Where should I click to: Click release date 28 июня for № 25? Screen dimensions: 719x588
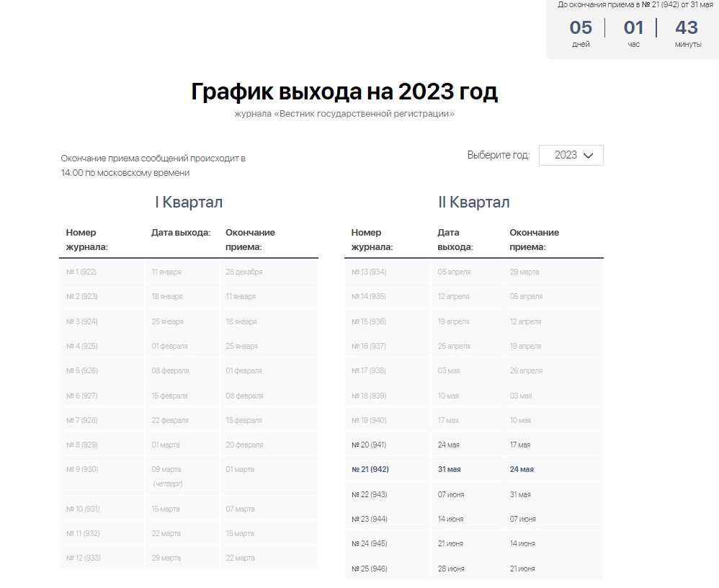[450, 569]
